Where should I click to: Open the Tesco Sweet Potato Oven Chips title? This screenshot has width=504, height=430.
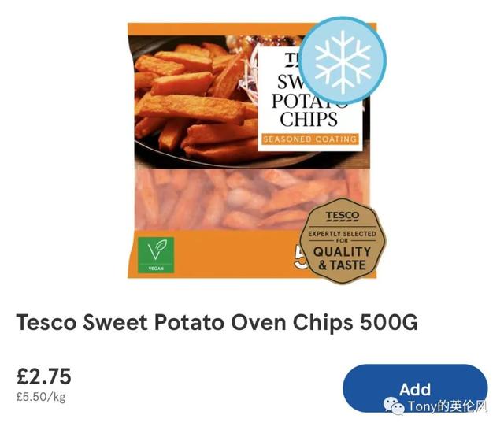pos(217,322)
